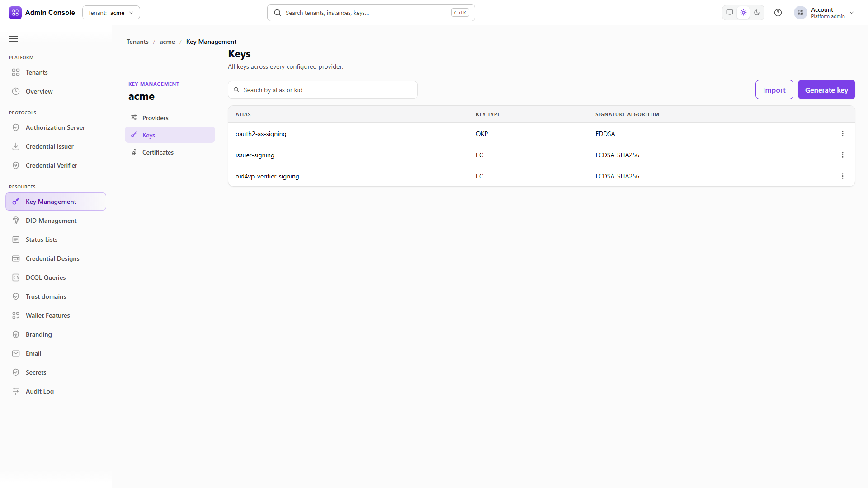Viewport: 868px width, 488px height.
Task: Click the DID Management fingerprint icon
Action: (x=16, y=221)
